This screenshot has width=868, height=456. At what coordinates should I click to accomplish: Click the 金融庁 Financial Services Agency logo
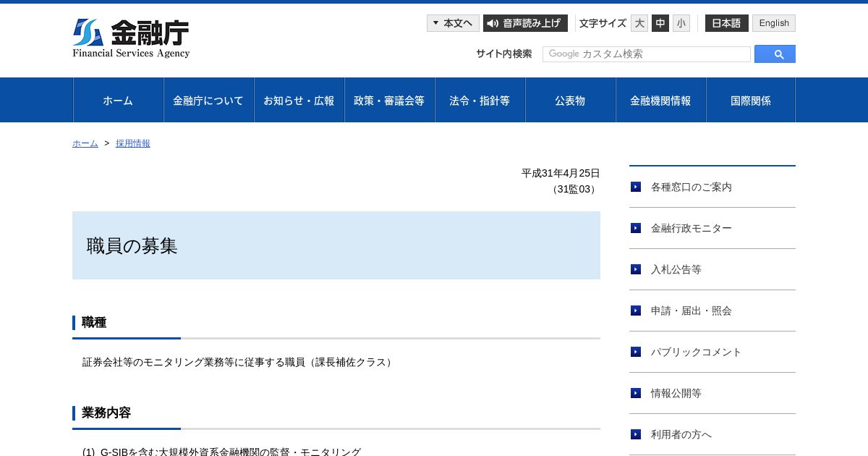[131, 38]
